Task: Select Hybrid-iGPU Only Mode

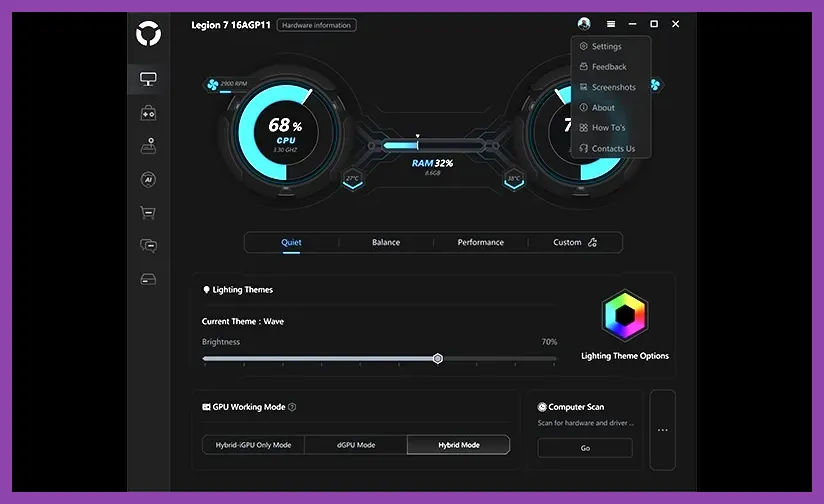Action: pyautogui.click(x=253, y=445)
